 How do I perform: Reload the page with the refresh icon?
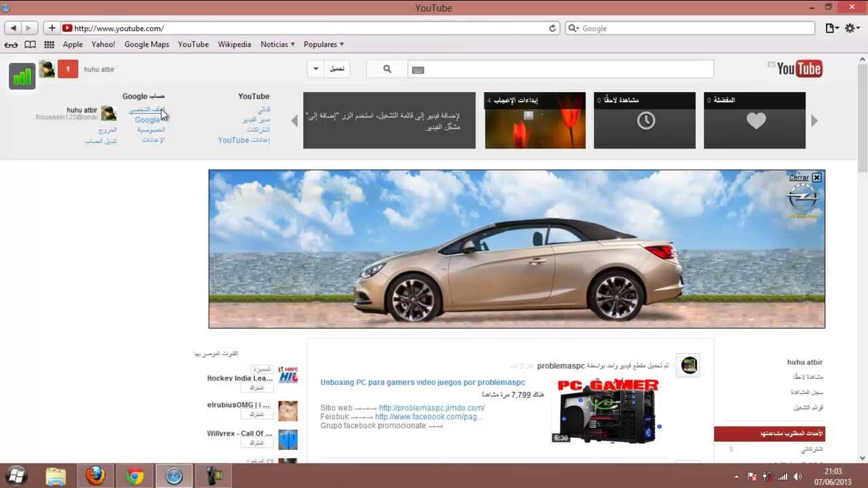(552, 28)
